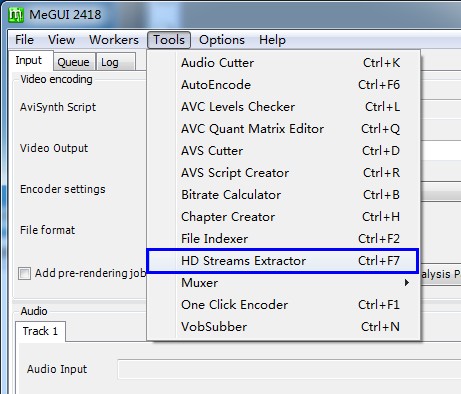461x394 pixels.
Task: Open the Audio Cutter tool
Action: click(x=283, y=63)
